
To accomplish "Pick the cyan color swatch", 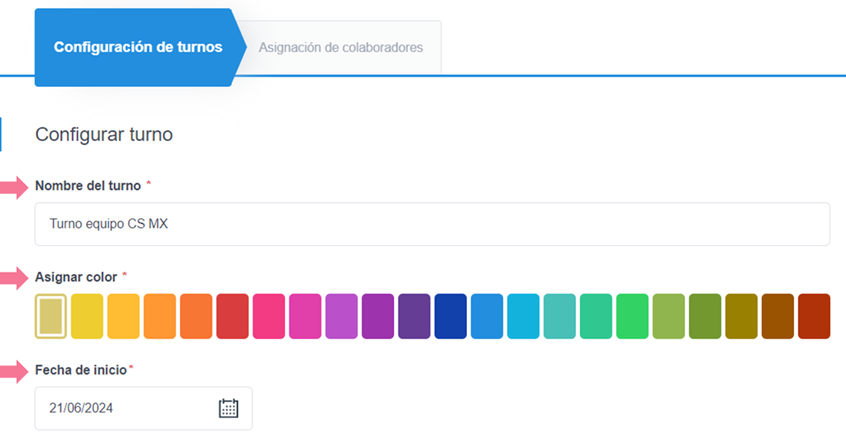I will 523,316.
